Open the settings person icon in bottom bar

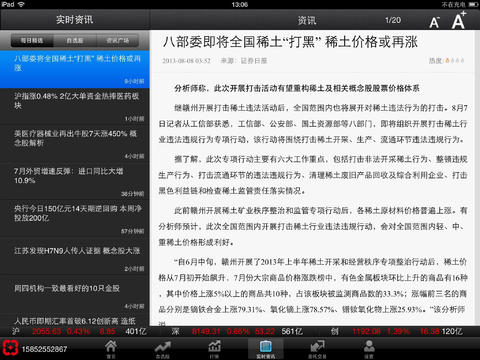(x=369, y=349)
